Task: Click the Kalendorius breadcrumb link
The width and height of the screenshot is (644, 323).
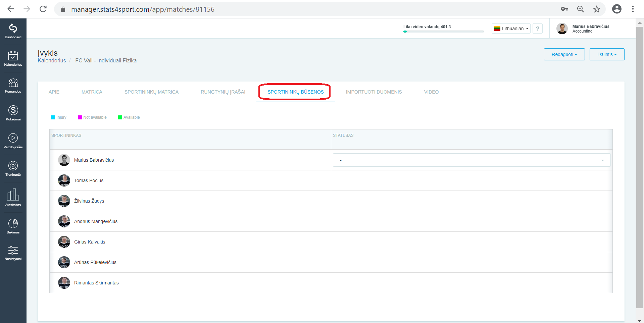Action: click(x=52, y=60)
